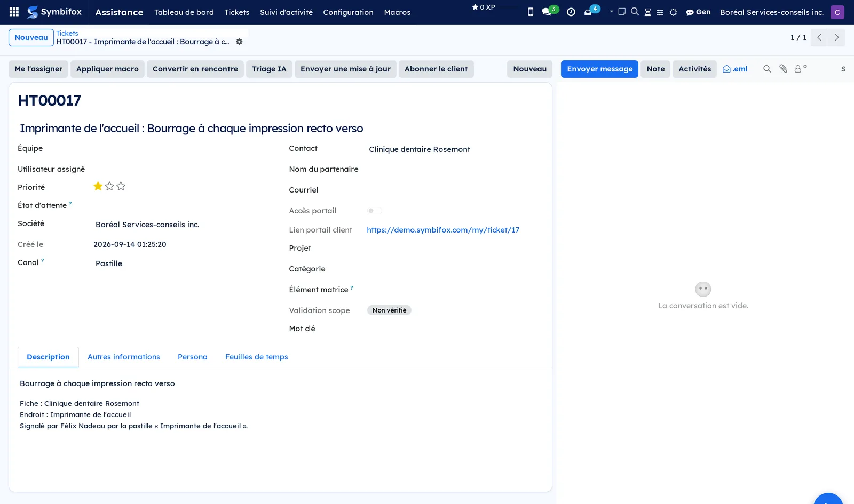Switch to Feuilles de temps tab

click(x=257, y=357)
